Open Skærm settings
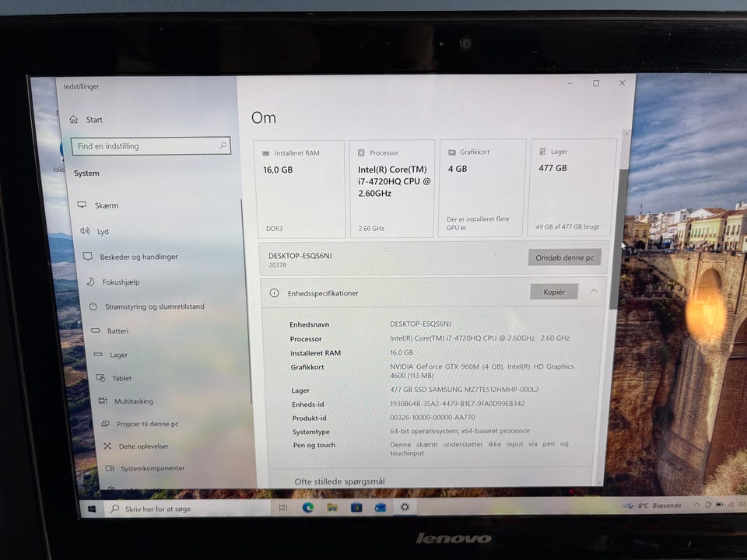This screenshot has width=747, height=560. pos(98,205)
